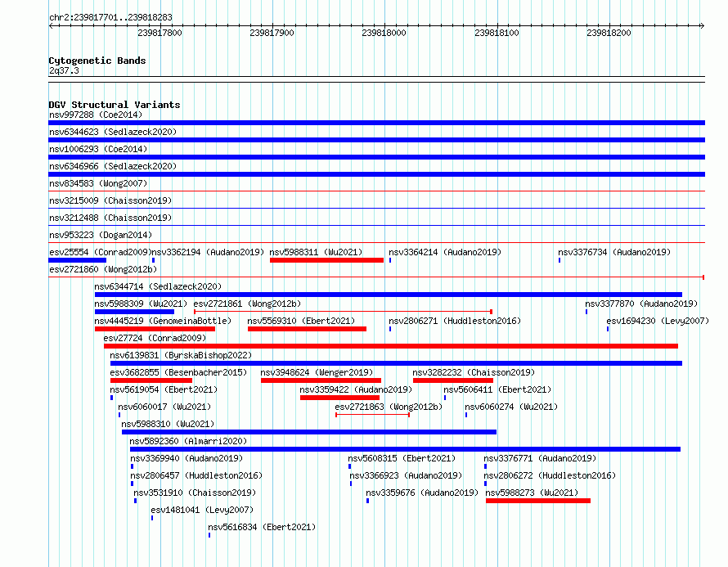Select the nsv4445219 red bar
The image size is (728, 567).
pos(155,329)
